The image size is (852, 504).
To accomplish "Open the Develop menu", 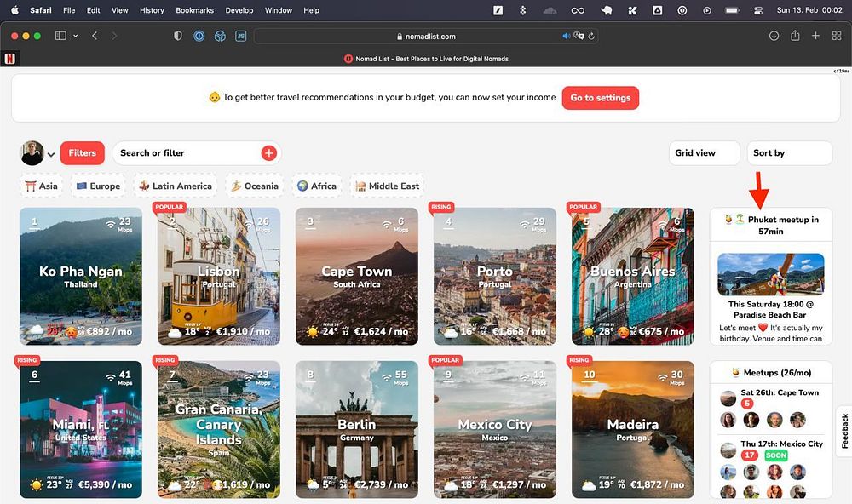I will pyautogui.click(x=239, y=9).
